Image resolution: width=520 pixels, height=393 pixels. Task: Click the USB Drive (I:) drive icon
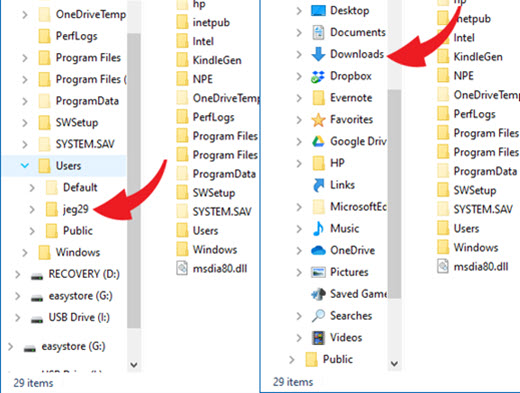click(x=37, y=320)
